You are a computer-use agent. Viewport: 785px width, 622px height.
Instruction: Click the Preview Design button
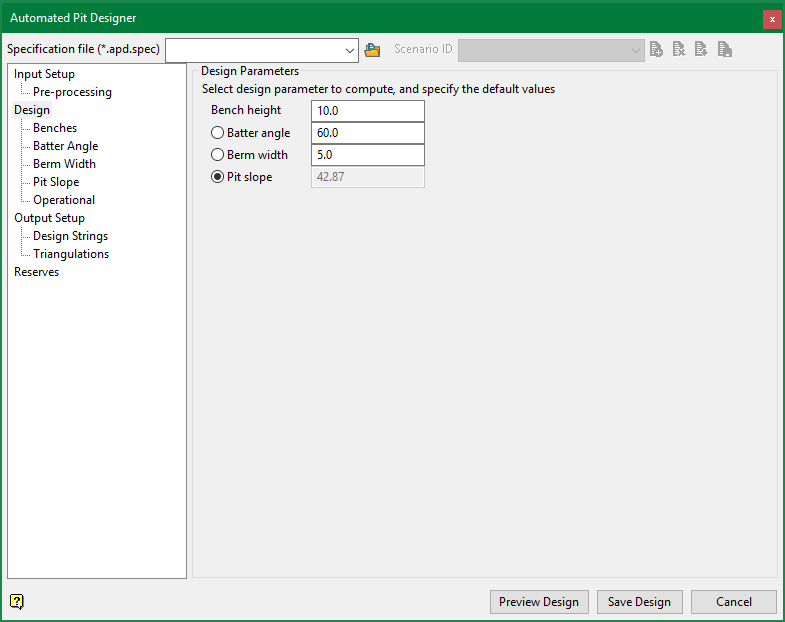point(539,602)
